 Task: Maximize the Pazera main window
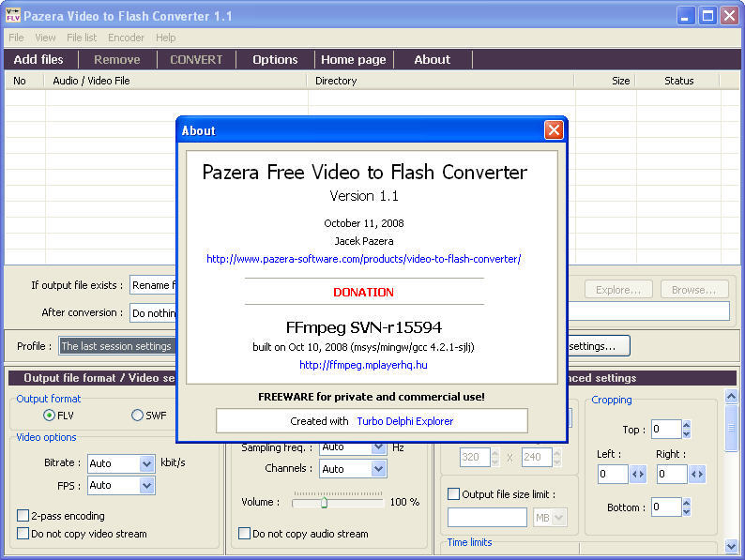point(707,16)
